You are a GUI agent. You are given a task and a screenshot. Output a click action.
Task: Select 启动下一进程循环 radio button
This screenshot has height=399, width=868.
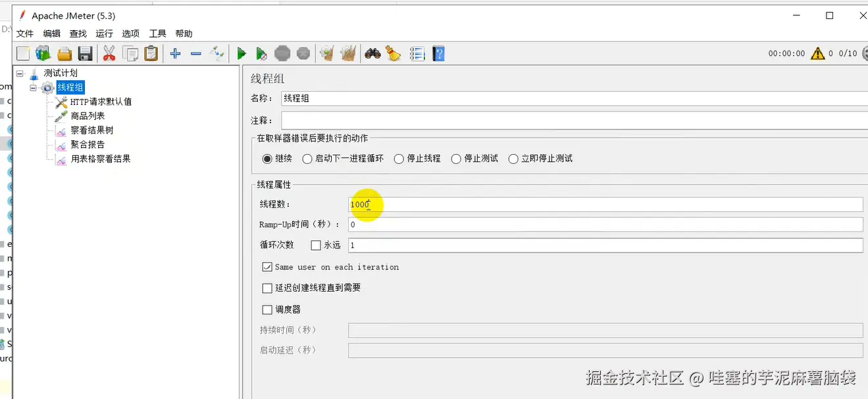click(307, 159)
